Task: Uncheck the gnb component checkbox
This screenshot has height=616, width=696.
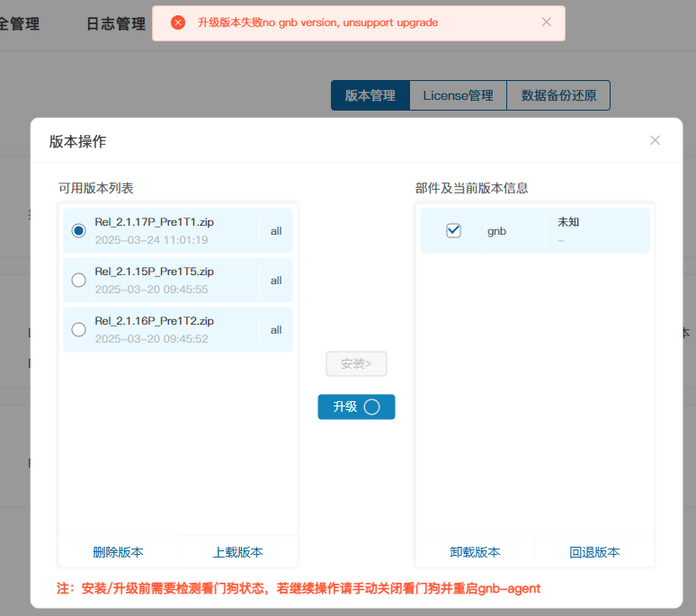Action: click(x=453, y=231)
